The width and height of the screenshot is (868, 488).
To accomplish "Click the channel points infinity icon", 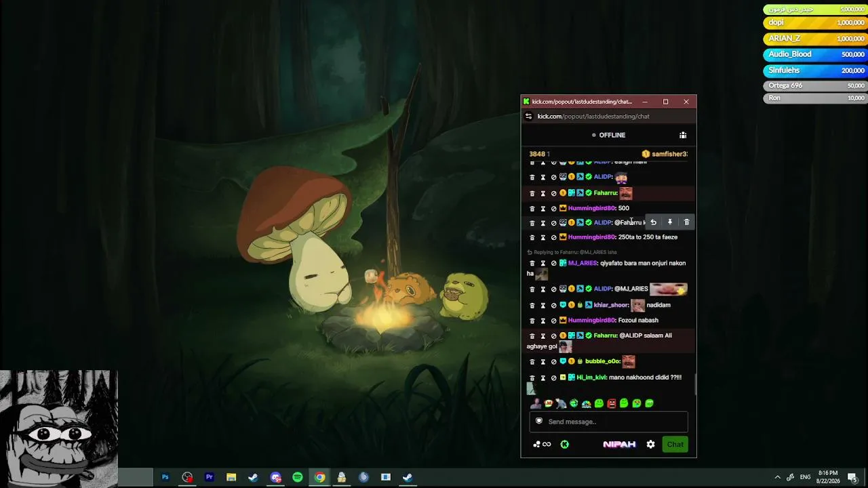I will coord(547,445).
